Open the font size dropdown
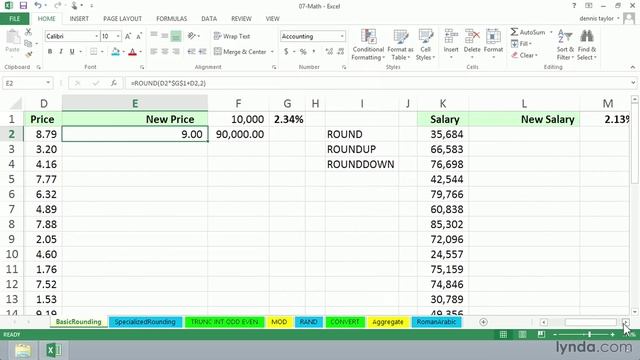This screenshot has width=640, height=360. 118,36
